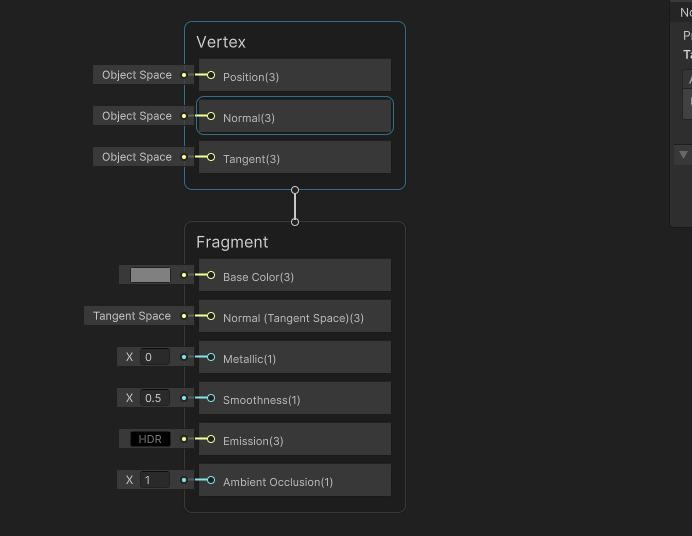
Task: Click the Position(3) input port circle
Action: coord(211,75)
